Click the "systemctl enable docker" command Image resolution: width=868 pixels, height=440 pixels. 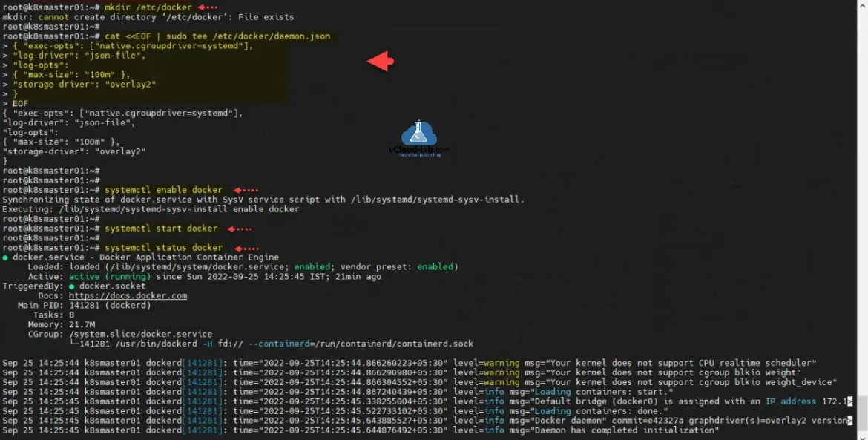pos(163,190)
